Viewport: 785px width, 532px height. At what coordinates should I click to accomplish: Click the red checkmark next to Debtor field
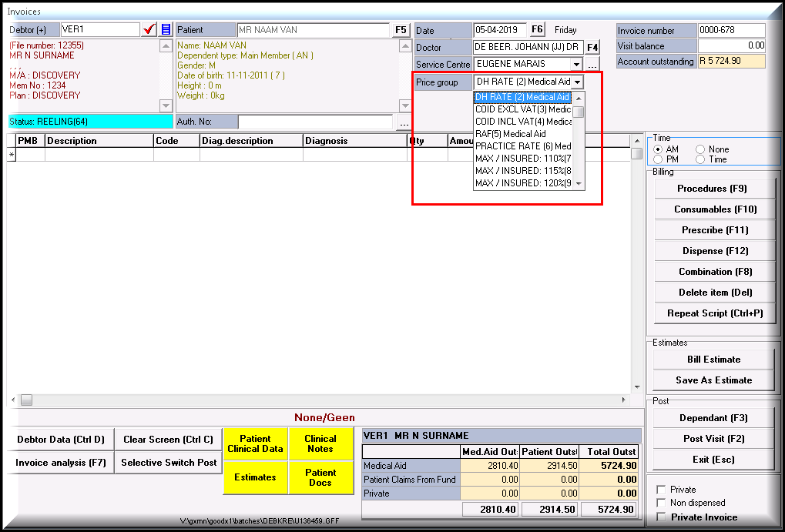coord(149,29)
